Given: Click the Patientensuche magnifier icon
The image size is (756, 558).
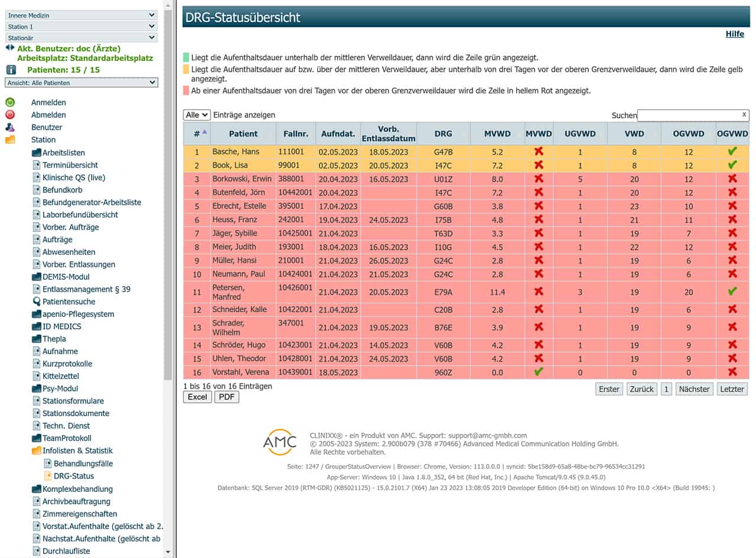Looking at the screenshot, I should [37, 301].
